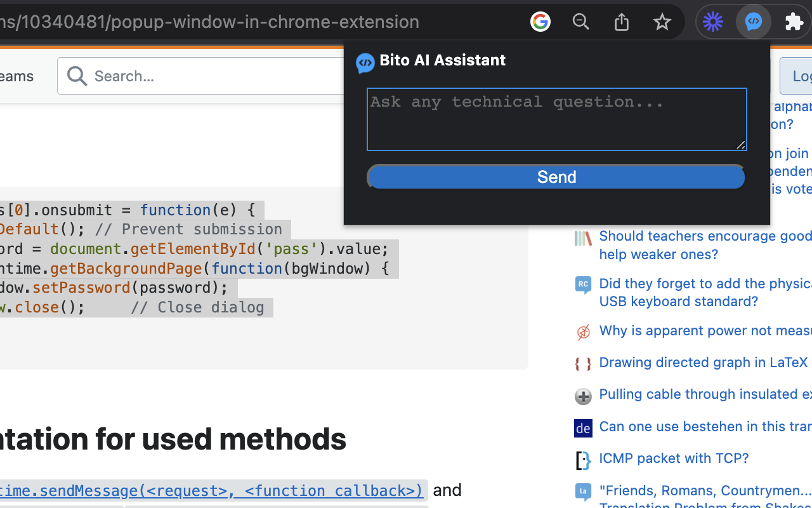Open 'Did they forget to add the physical' link
812x508 pixels.
coord(705,292)
